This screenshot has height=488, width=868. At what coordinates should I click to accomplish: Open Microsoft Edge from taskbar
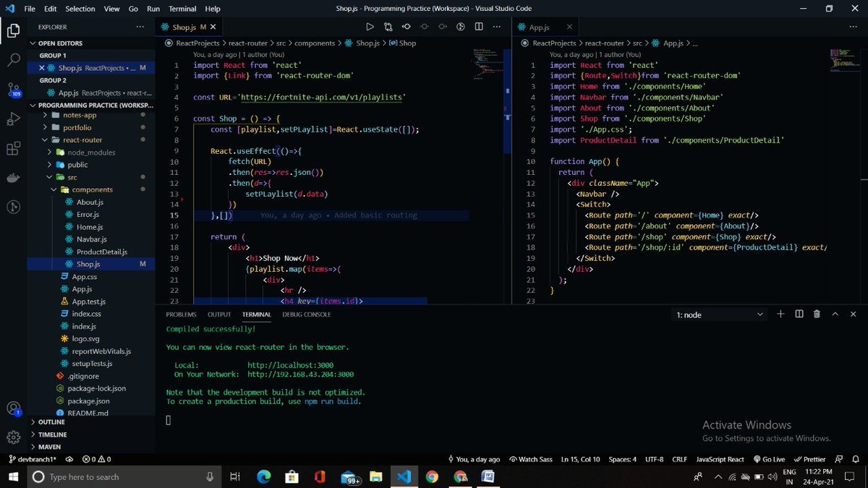(x=263, y=476)
